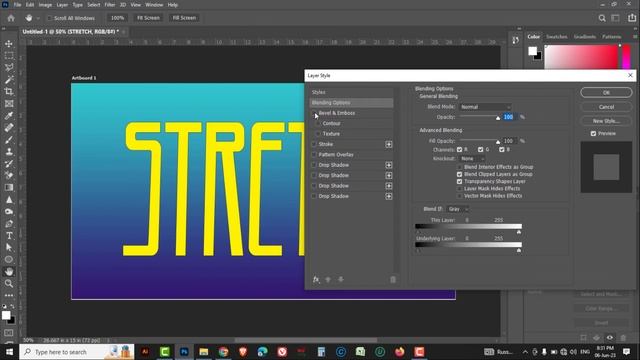
Task: Enable Bevel & Emboss checkbox
Action: coord(314,113)
